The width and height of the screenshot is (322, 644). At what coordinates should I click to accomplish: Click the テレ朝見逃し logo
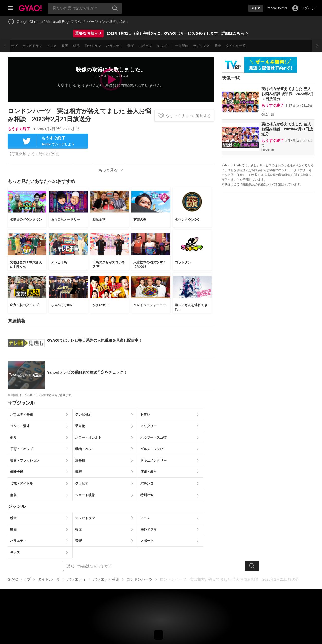coord(26,343)
